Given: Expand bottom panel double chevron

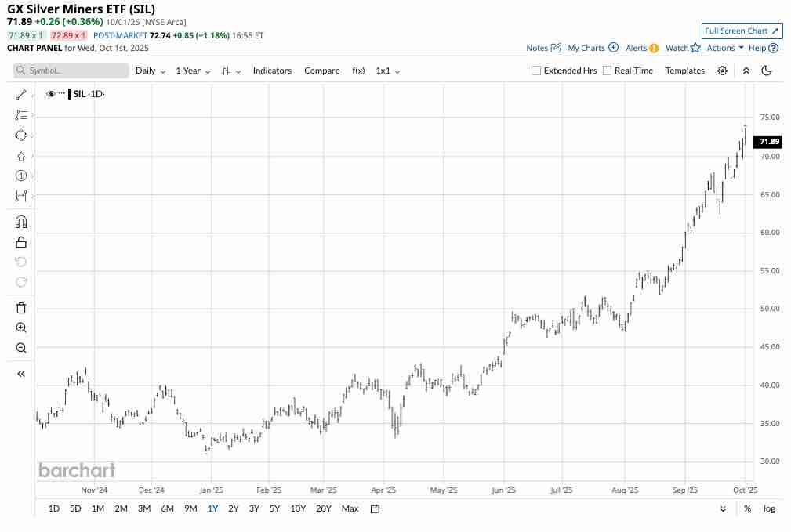Looking at the screenshot, I should (x=723, y=508).
